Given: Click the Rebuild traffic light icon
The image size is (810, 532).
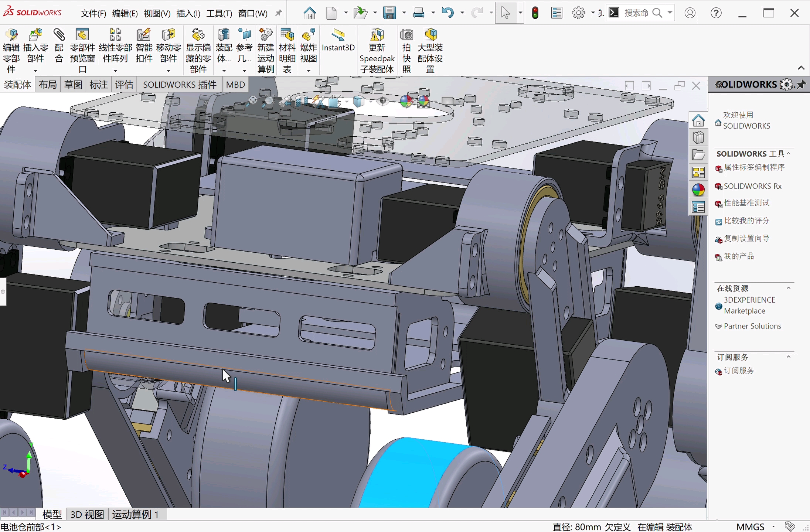Looking at the screenshot, I should [x=535, y=13].
